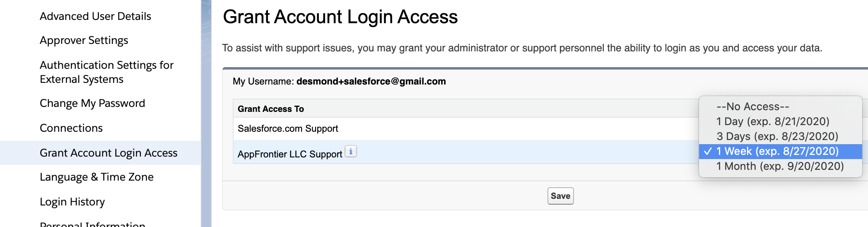Click the Salesforce.com Support row
The image size is (868, 227).
coord(288,129)
